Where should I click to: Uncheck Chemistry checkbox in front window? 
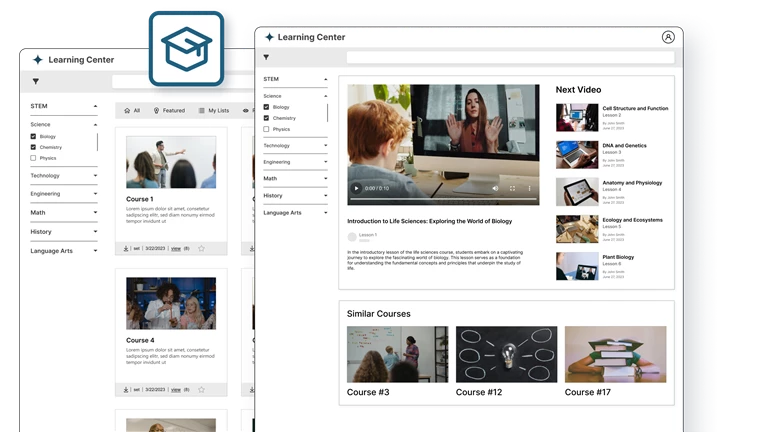pyautogui.click(x=266, y=118)
